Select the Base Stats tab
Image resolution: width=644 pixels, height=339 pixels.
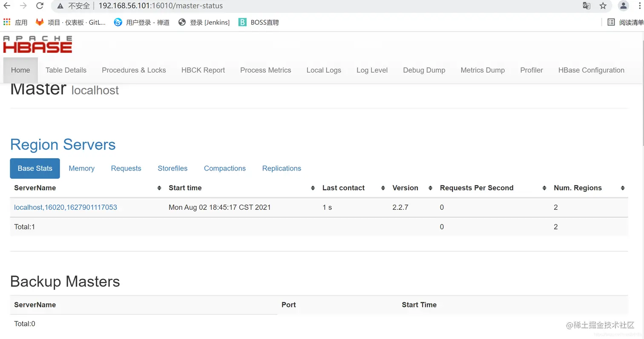click(x=35, y=168)
